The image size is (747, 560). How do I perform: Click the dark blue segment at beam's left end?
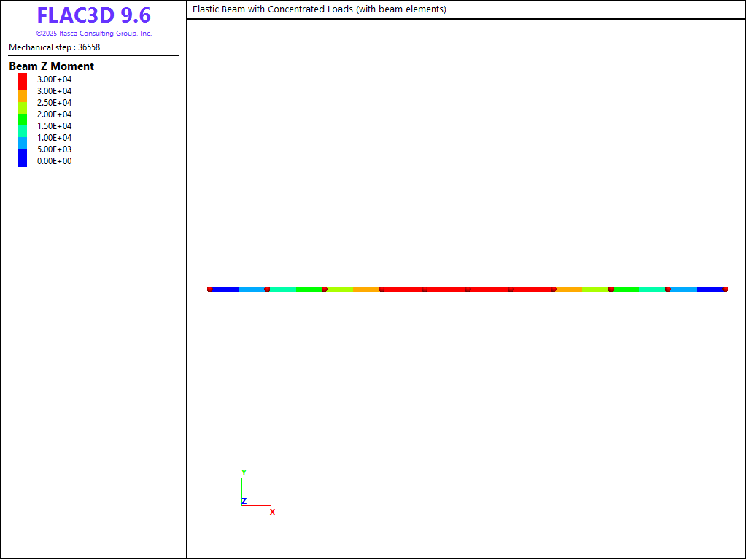point(225,289)
